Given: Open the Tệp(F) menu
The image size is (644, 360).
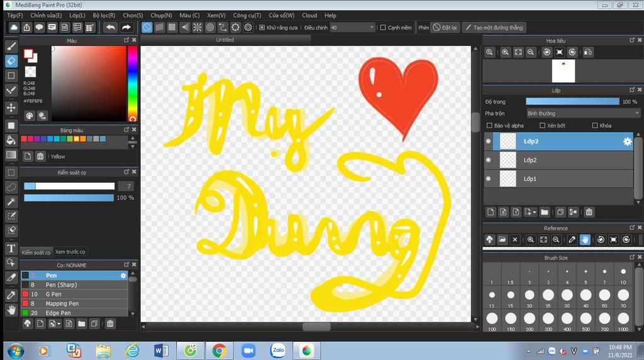Looking at the screenshot, I should click(15, 15).
